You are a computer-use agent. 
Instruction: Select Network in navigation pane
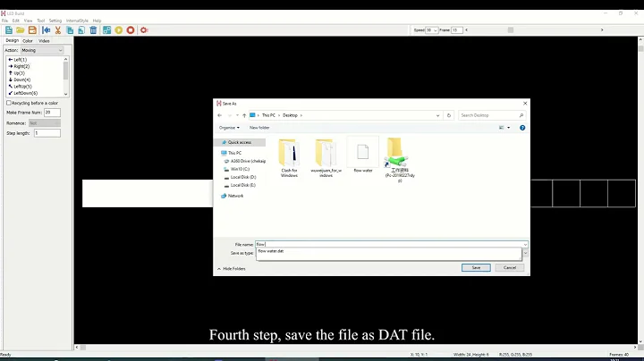(235, 196)
